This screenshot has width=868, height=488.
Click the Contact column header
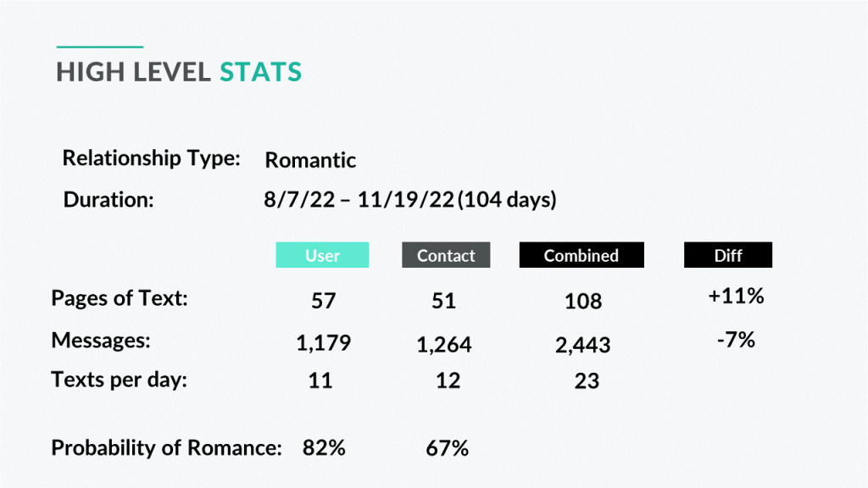point(446,255)
